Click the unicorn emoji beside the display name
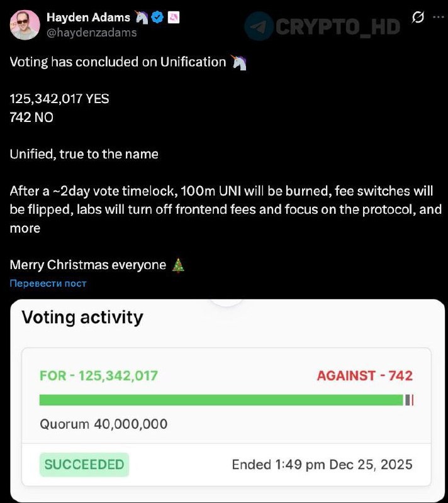 click(141, 18)
